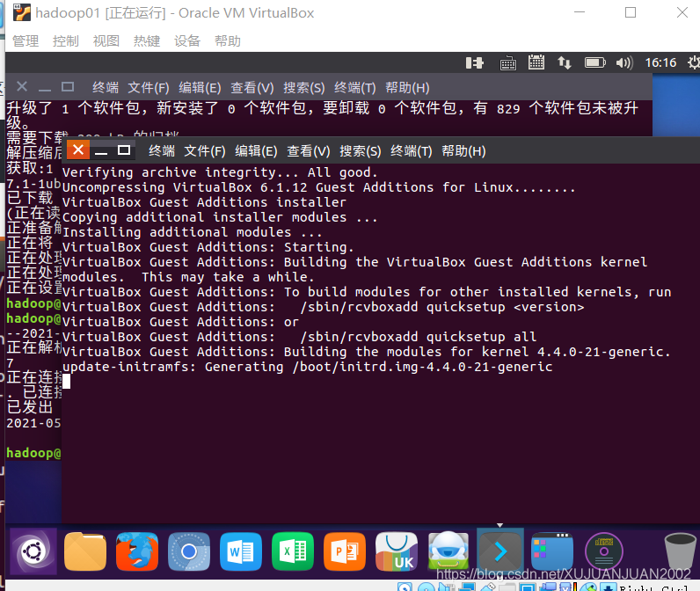
Task: Open the orange PowerPoint-style presentation app
Action: click(x=345, y=551)
